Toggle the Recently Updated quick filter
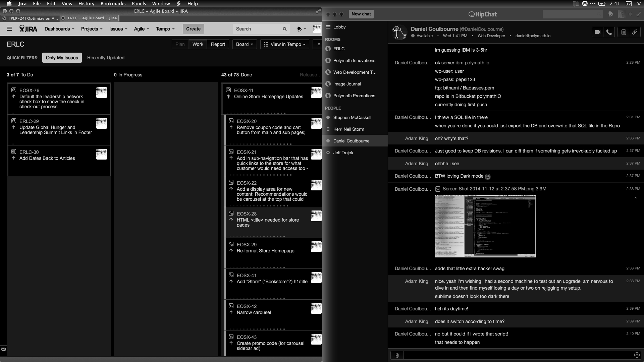The image size is (644, 362). pos(106,58)
